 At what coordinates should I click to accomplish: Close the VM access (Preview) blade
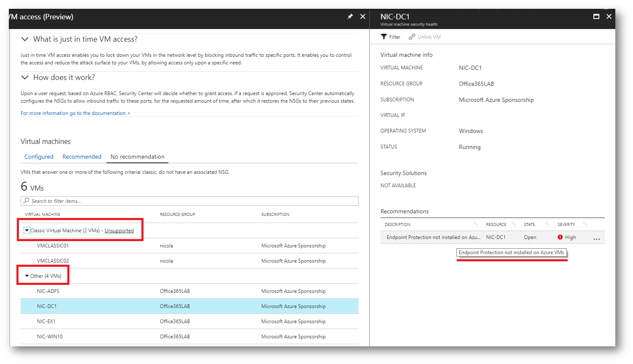(363, 16)
